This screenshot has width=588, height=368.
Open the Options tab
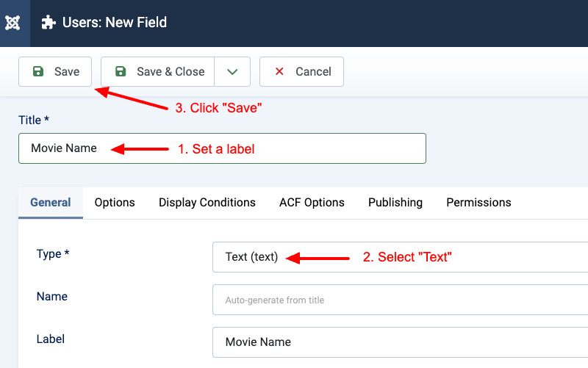115,202
